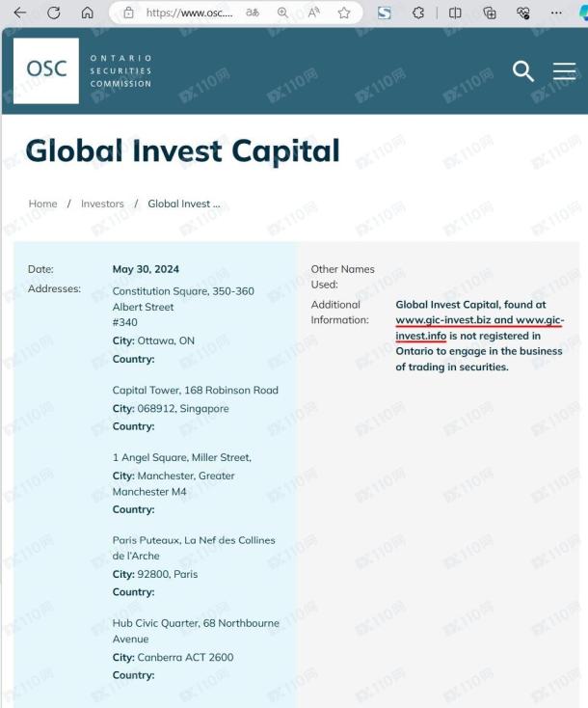Open Investors breadcrumb link
588x708 pixels.
(102, 204)
